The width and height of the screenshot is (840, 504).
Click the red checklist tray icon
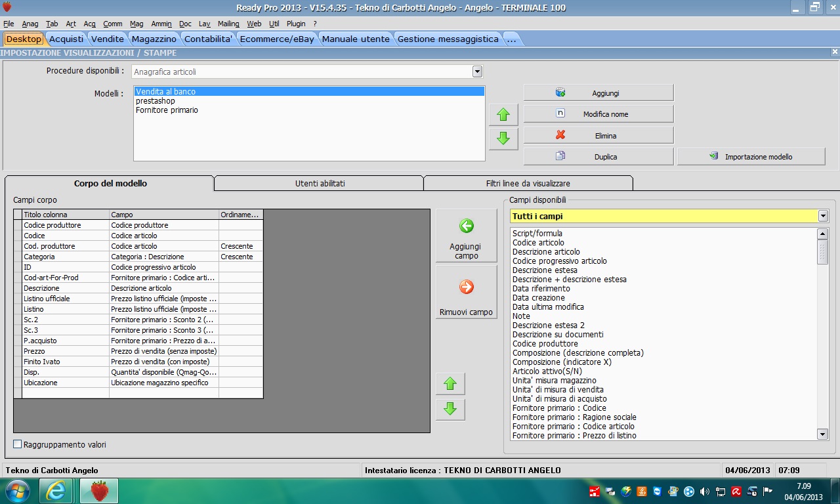(x=594, y=491)
